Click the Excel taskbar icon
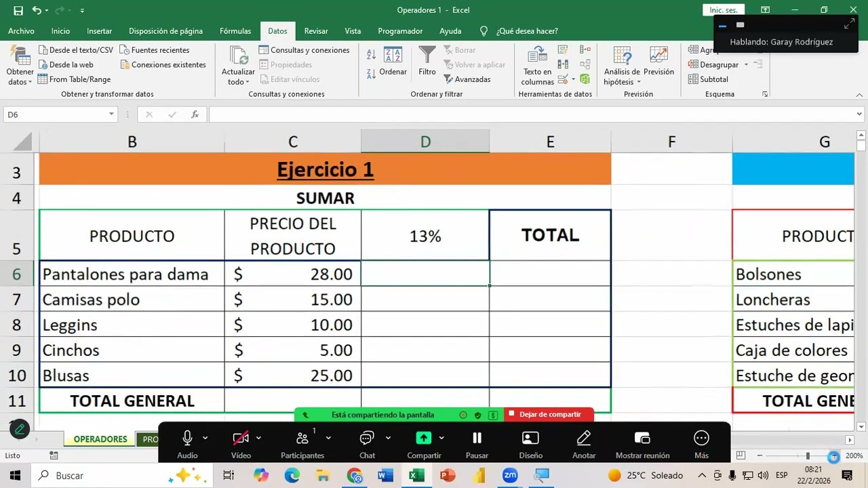Screen dimensions: 868x488 [416, 476]
